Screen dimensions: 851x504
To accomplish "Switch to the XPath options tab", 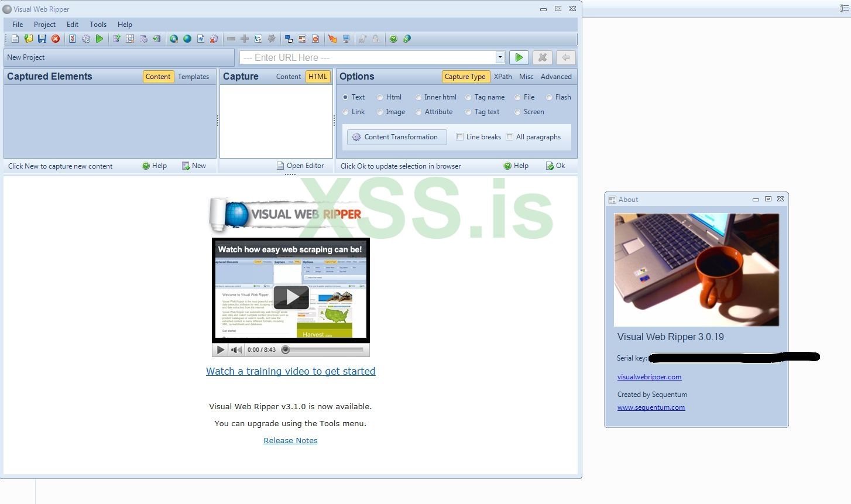I will tap(503, 77).
